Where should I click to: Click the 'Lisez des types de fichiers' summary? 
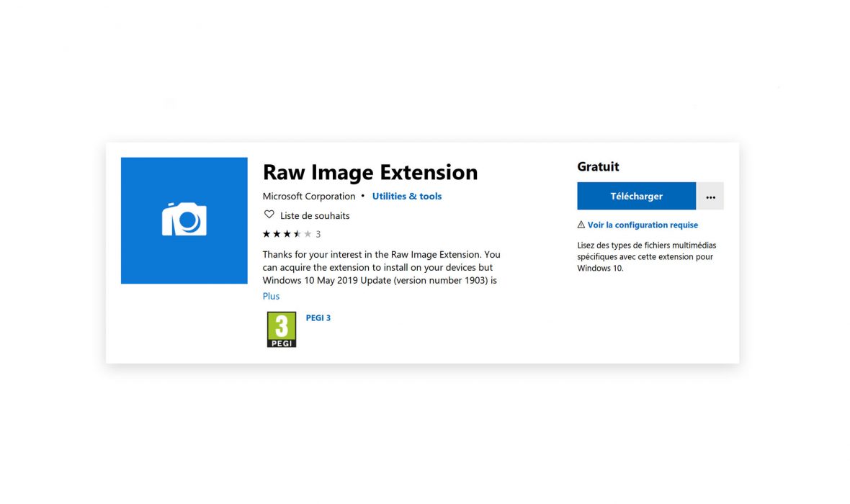point(646,256)
